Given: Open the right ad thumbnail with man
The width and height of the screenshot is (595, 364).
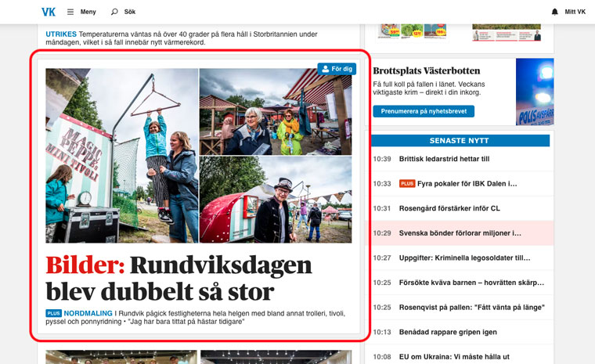Looking at the screenshot, I should click(507, 33).
